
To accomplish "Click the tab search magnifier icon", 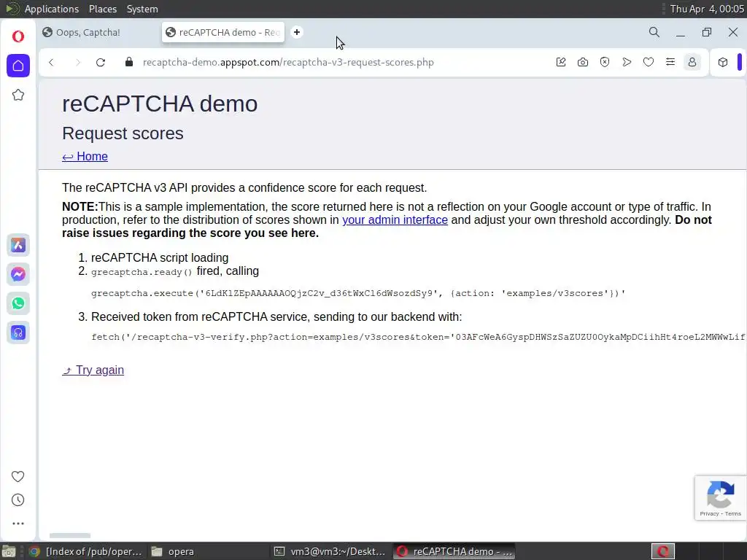I will pos(654,32).
